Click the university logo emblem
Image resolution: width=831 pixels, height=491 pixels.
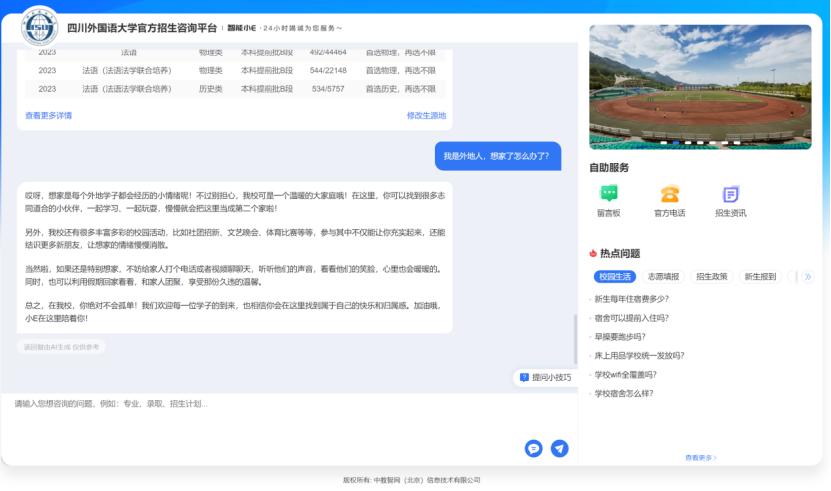[x=40, y=27]
